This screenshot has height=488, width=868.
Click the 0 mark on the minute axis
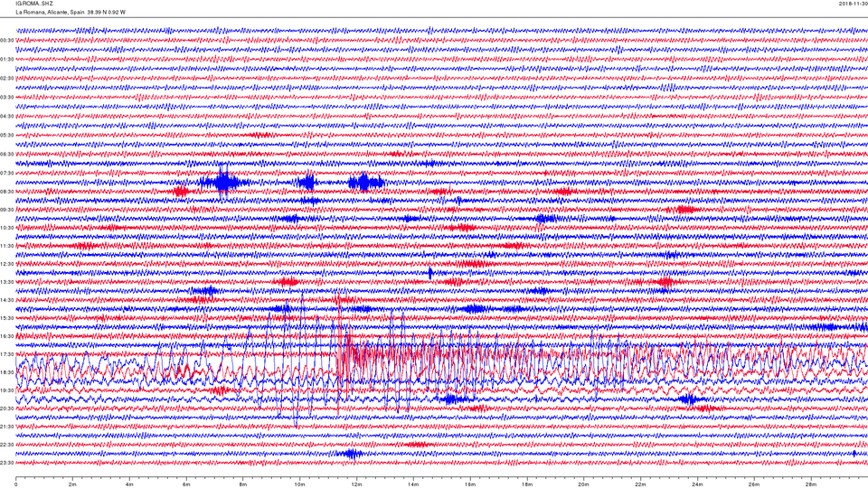[16, 484]
